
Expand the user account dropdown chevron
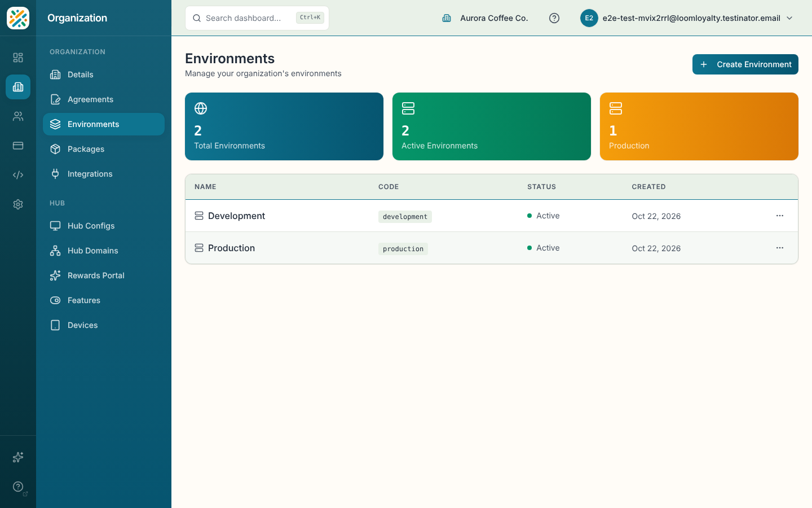point(789,18)
